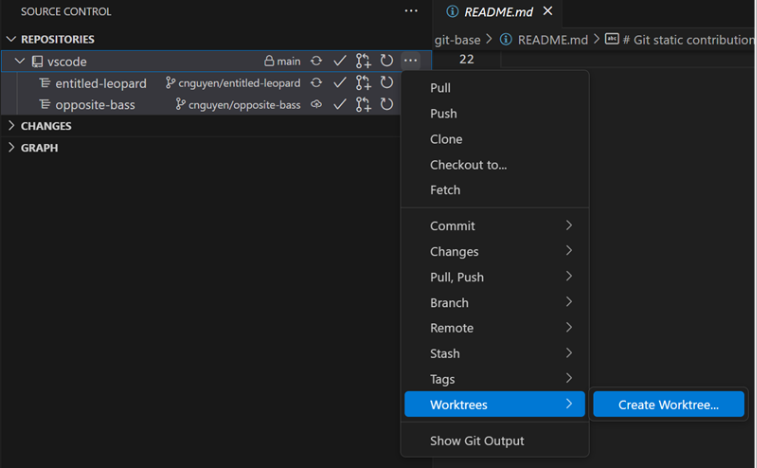Select Checkout to... from the context menu

[x=468, y=164]
